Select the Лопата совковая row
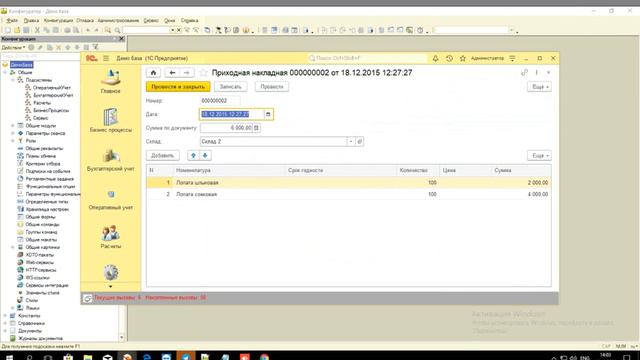Image resolution: width=640 pixels, height=360 pixels. (x=349, y=194)
